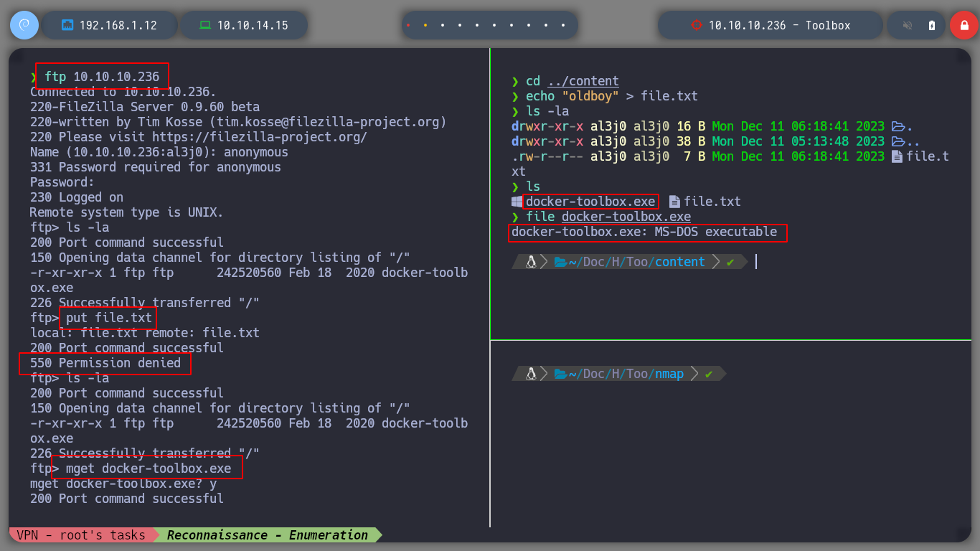Open the red lock power button
This screenshot has width=980, height=551.
pos(964,25)
